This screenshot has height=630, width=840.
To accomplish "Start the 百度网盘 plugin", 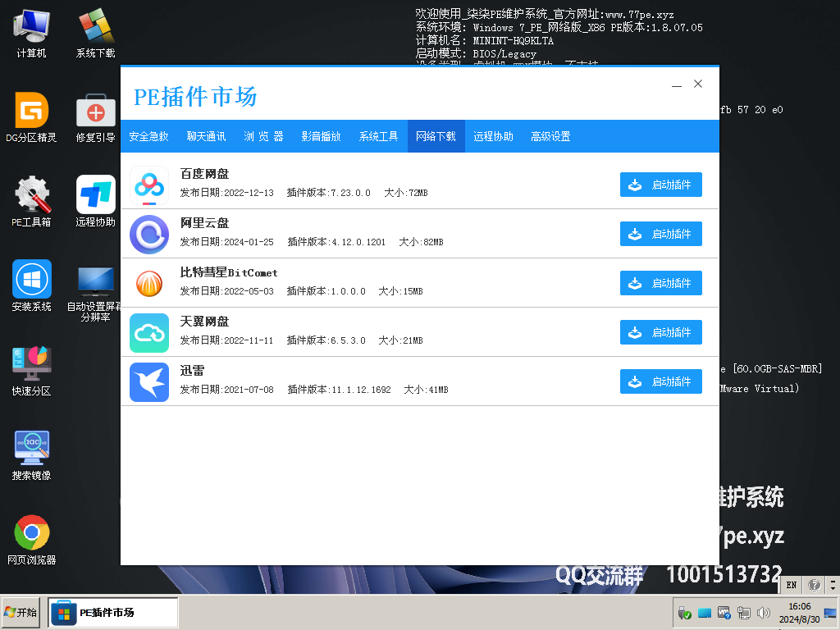I will point(661,185).
